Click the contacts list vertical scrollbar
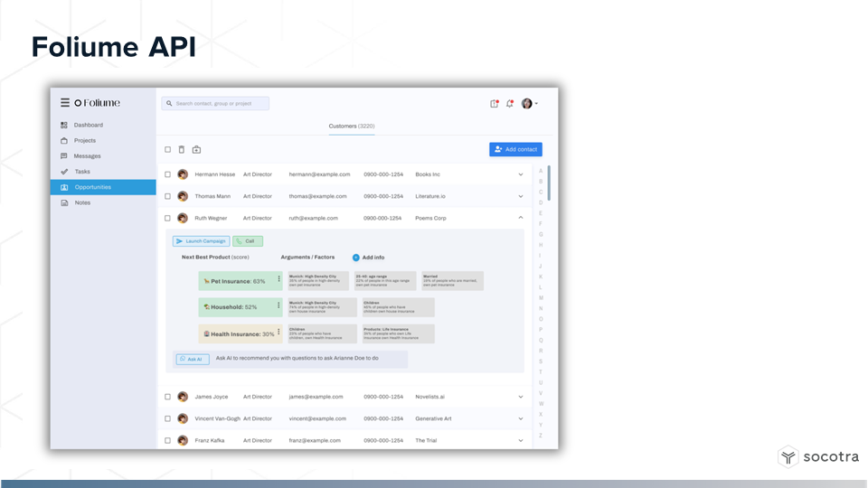868x488 pixels. coord(549,183)
